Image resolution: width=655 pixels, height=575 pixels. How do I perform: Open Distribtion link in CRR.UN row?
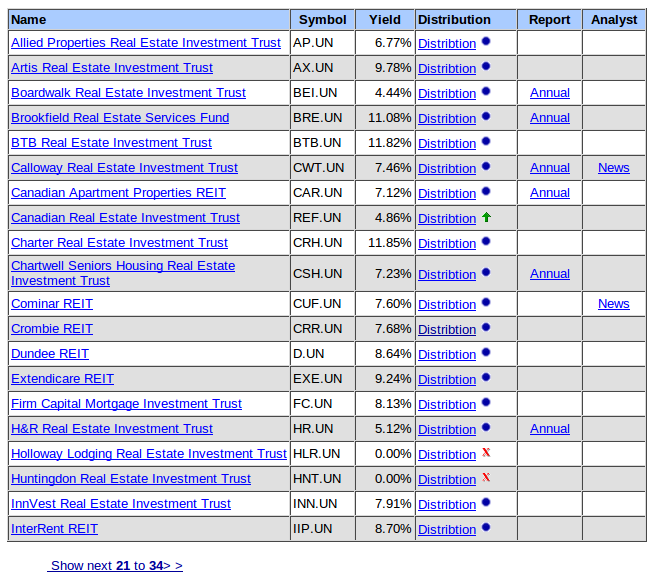[447, 330]
